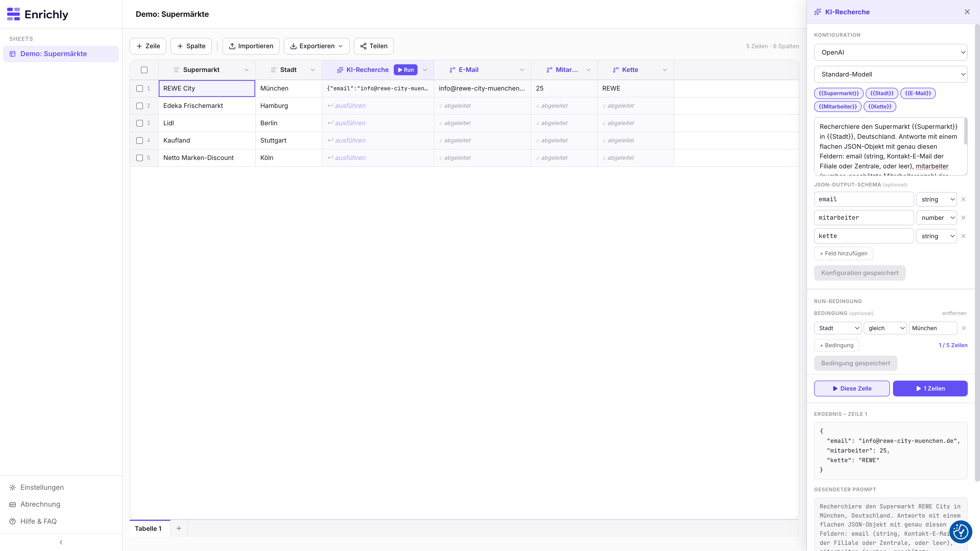Click the Stadt column text-type icon
980x551 pixels.
coord(274,70)
